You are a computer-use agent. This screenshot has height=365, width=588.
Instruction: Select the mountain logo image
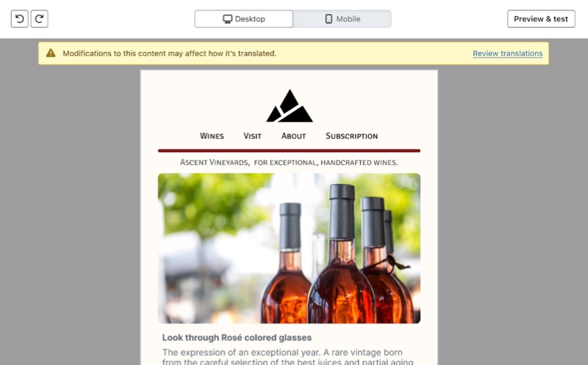click(x=290, y=106)
